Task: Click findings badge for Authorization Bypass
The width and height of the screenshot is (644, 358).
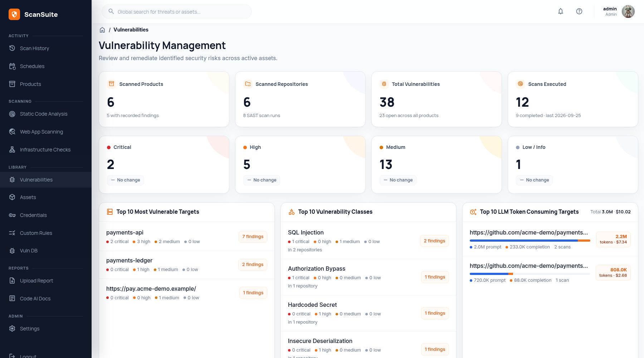Action: click(435, 277)
